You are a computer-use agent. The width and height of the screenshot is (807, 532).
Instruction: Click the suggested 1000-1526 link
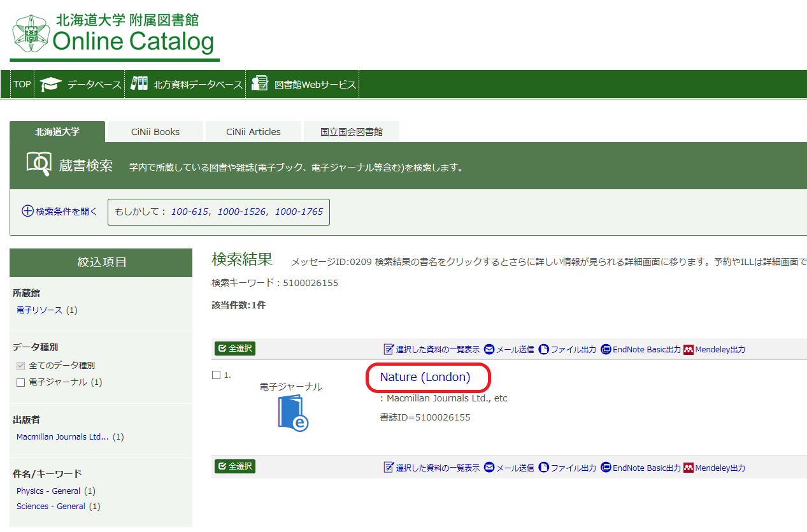click(x=241, y=212)
